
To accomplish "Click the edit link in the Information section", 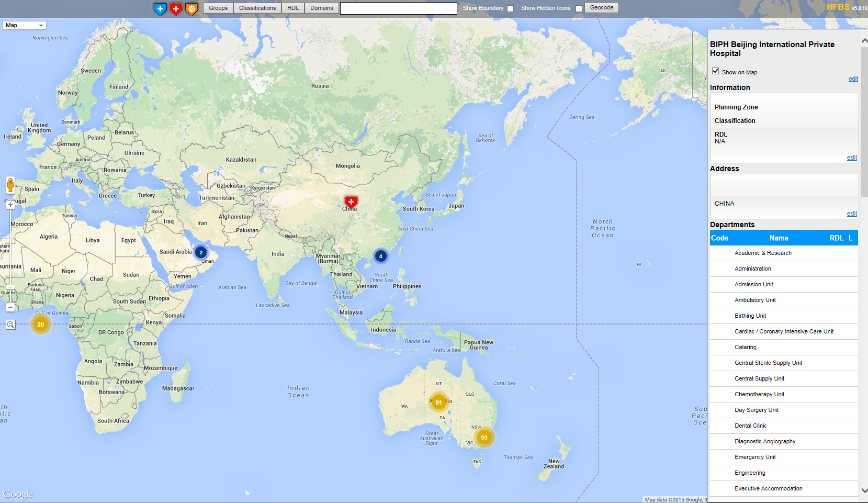I will point(852,158).
